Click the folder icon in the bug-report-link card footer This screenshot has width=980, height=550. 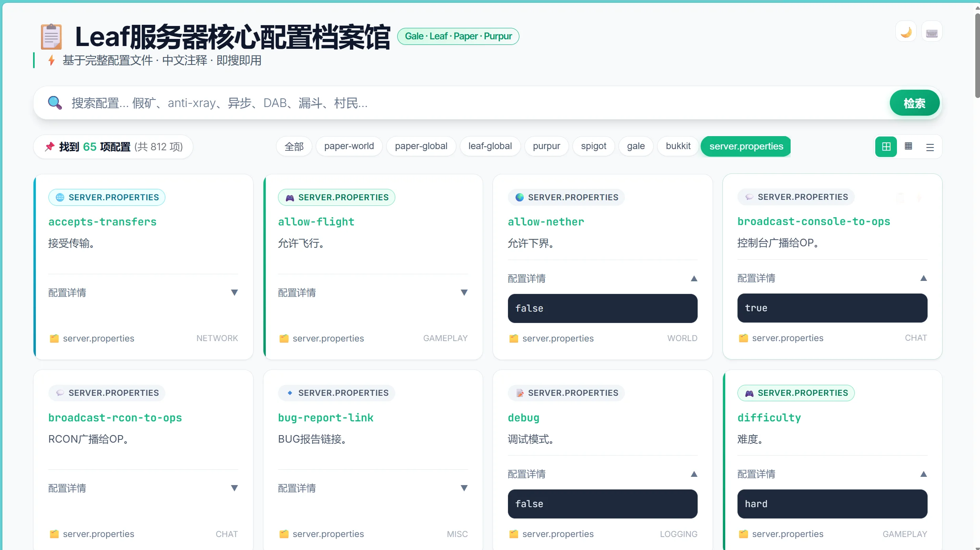(x=284, y=534)
